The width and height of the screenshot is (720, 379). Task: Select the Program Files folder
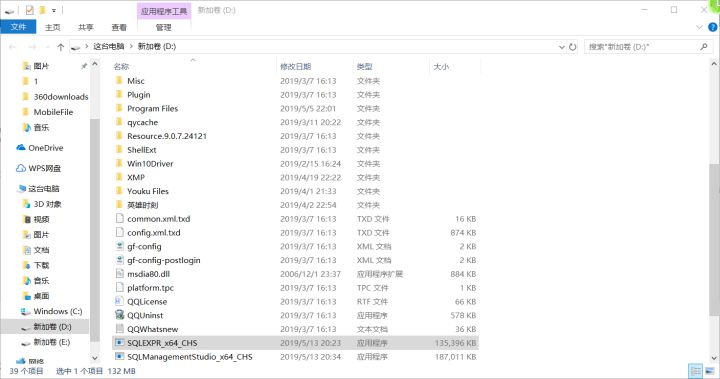click(152, 108)
